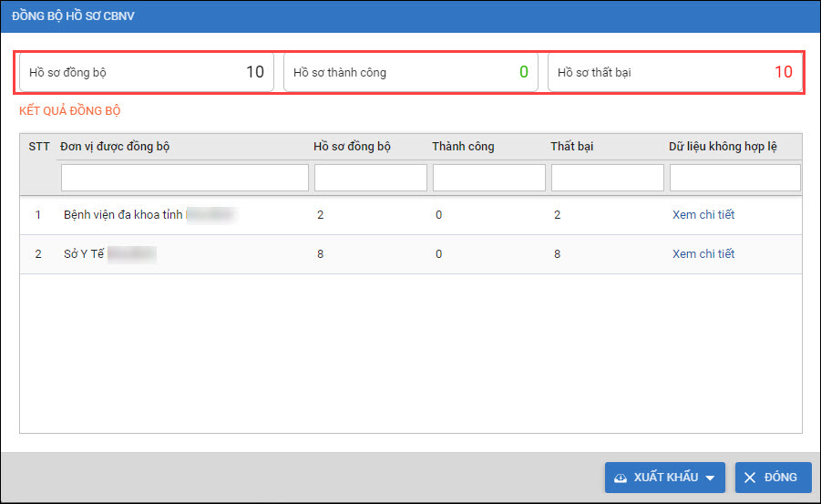Click the XUẤT KHẨU export button
Viewport: 821px width, 504px height.
664,478
